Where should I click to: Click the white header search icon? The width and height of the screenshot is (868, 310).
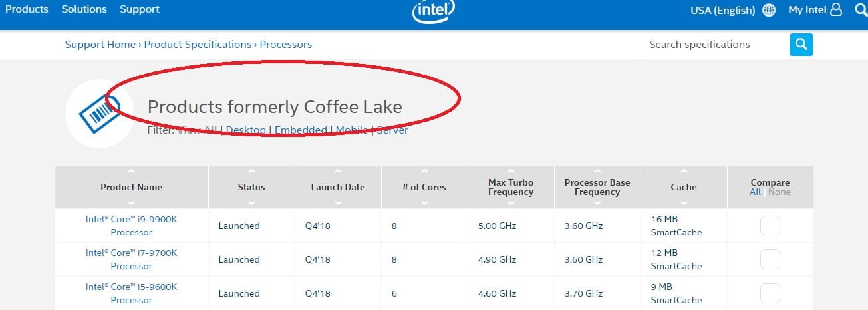pos(862,10)
